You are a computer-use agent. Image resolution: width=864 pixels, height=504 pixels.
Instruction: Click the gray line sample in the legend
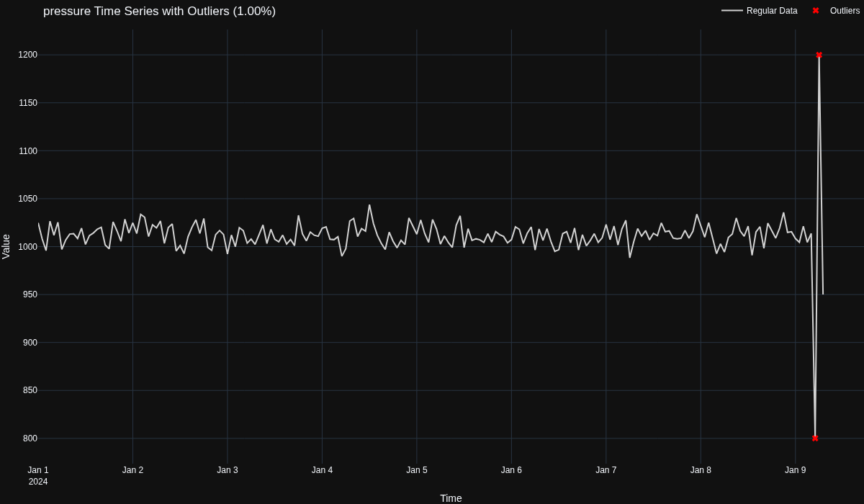point(732,11)
